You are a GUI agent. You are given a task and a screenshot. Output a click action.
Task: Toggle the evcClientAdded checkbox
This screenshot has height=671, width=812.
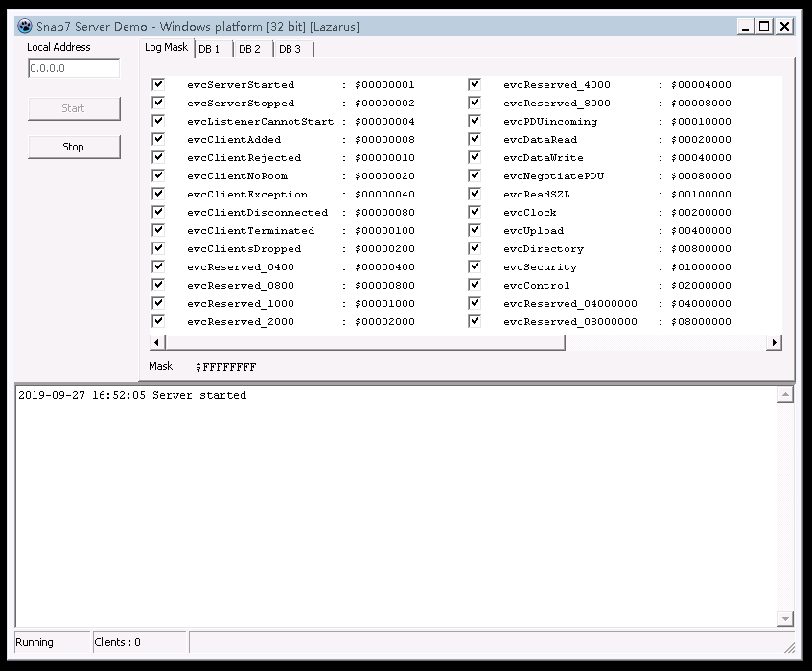click(158, 139)
